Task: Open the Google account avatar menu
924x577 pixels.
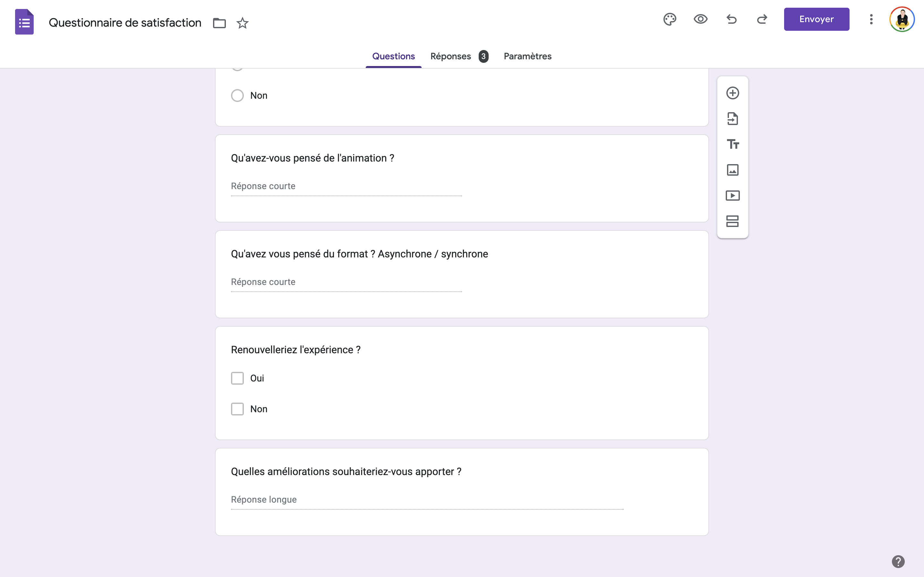Action: 902,19
